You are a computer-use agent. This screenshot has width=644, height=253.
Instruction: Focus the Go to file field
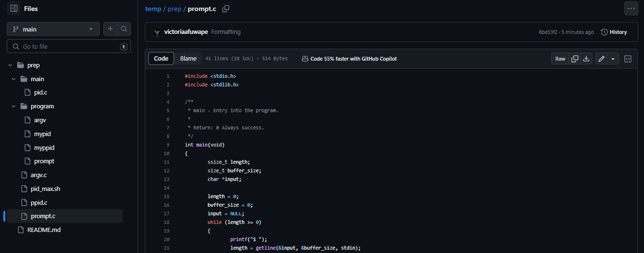(69, 47)
